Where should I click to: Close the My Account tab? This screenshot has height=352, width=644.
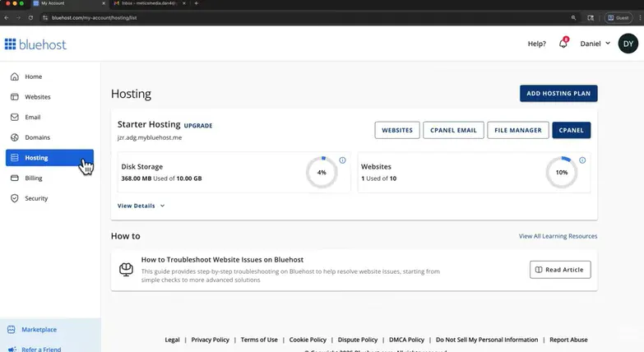[104, 3]
